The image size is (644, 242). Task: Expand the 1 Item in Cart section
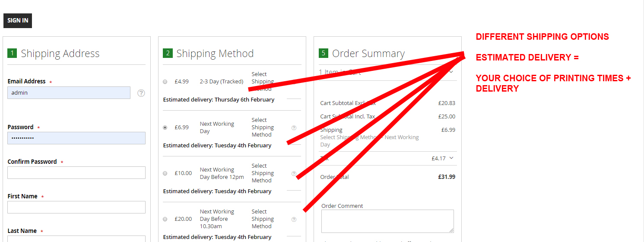pos(451,72)
